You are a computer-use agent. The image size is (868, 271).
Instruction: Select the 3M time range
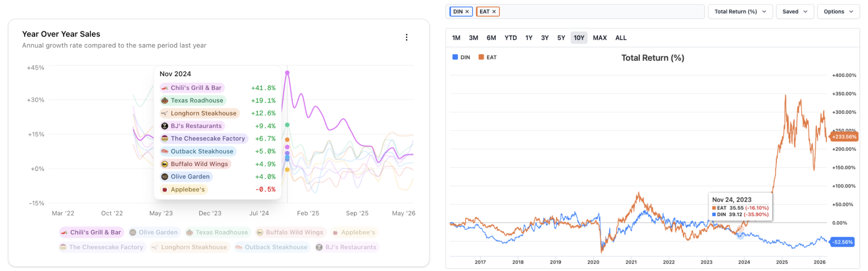tap(473, 38)
